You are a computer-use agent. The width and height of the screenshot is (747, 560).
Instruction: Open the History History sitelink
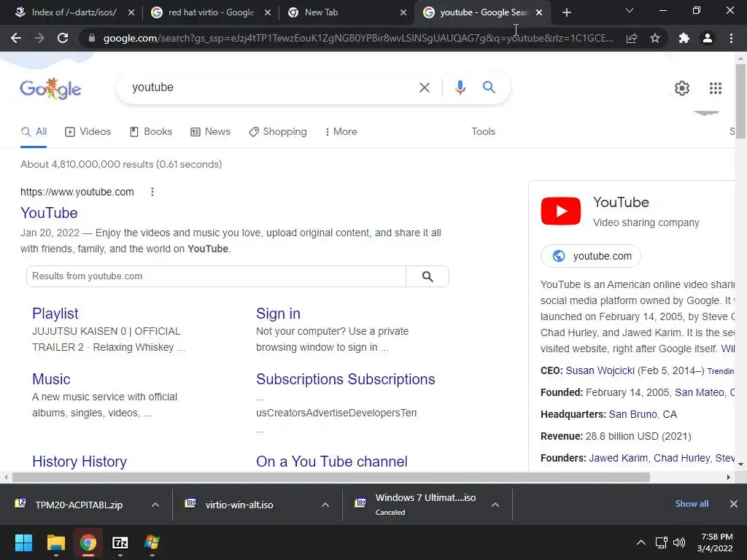coord(80,462)
